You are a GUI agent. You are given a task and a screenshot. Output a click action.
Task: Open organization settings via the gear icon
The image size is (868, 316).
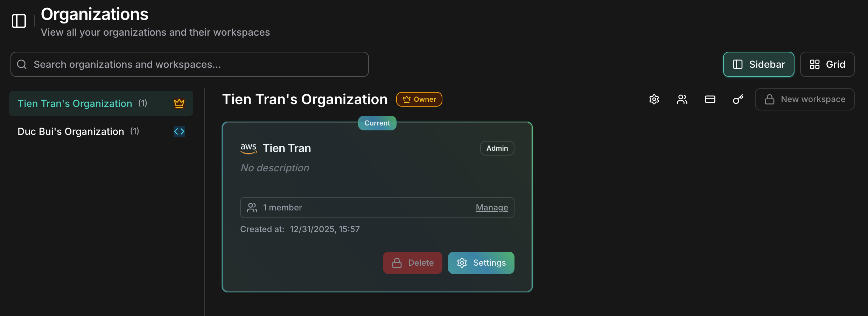pyautogui.click(x=654, y=99)
